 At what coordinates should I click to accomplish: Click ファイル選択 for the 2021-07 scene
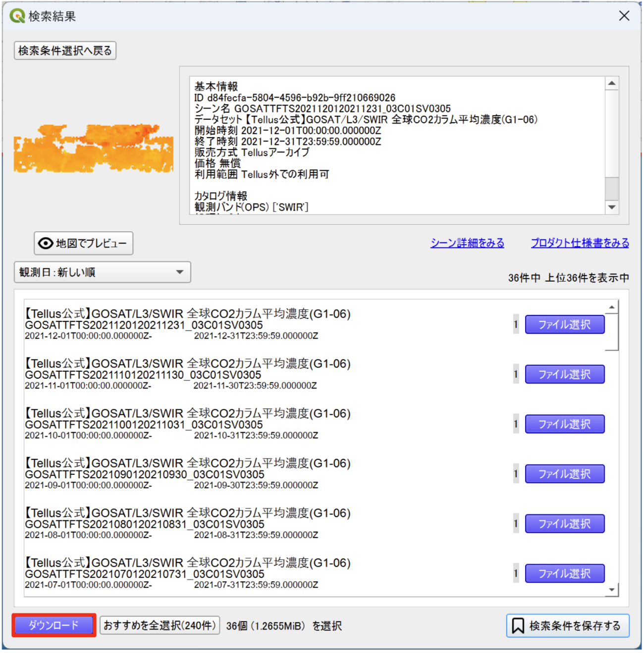click(564, 574)
